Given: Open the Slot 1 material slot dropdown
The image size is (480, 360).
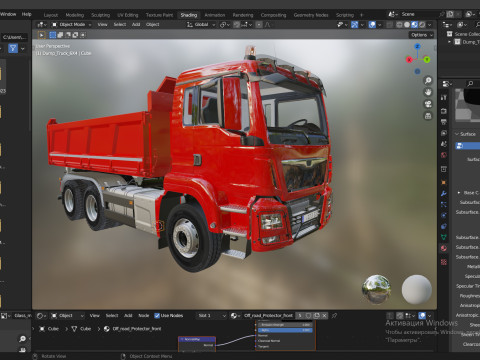Looking at the screenshot, I should pyautogui.click(x=212, y=315).
